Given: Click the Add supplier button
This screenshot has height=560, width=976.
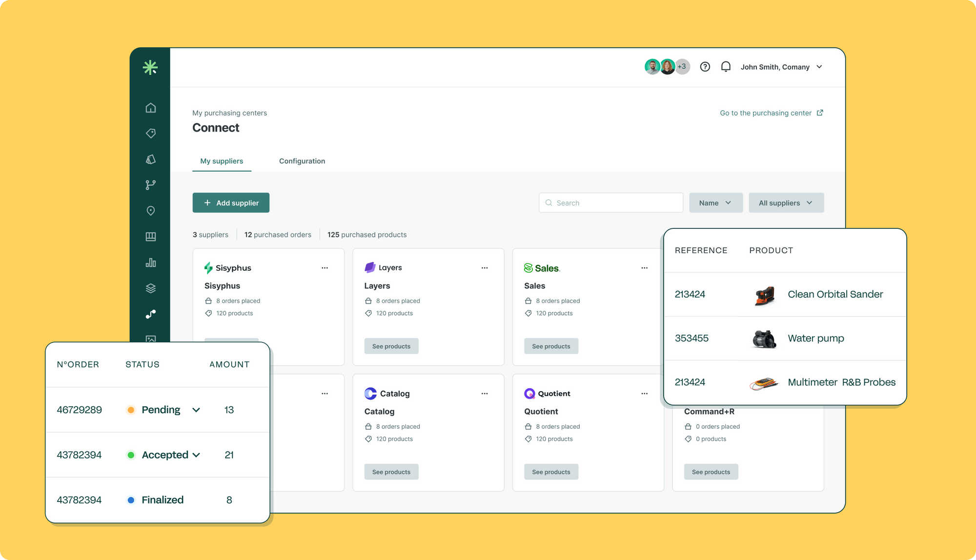Looking at the screenshot, I should click(x=231, y=202).
